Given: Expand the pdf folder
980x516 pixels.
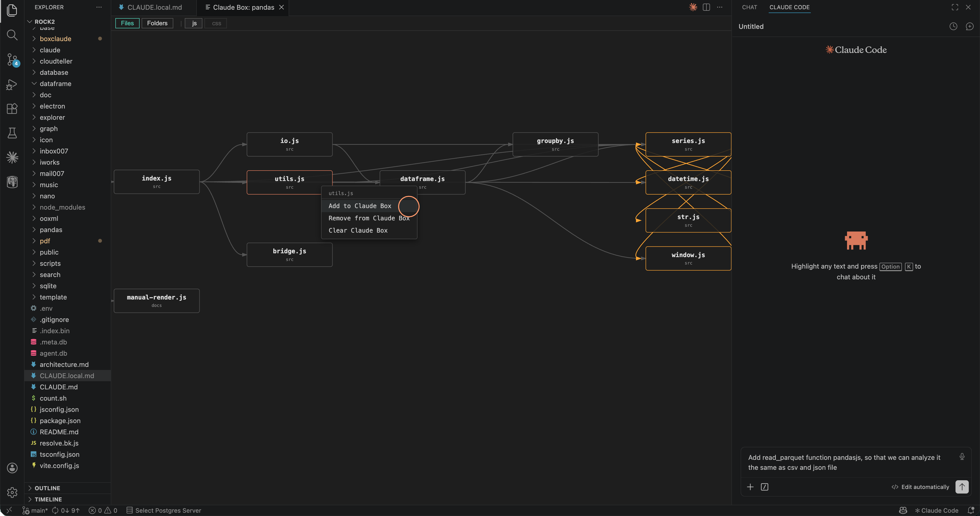Looking at the screenshot, I should [68, 241].
